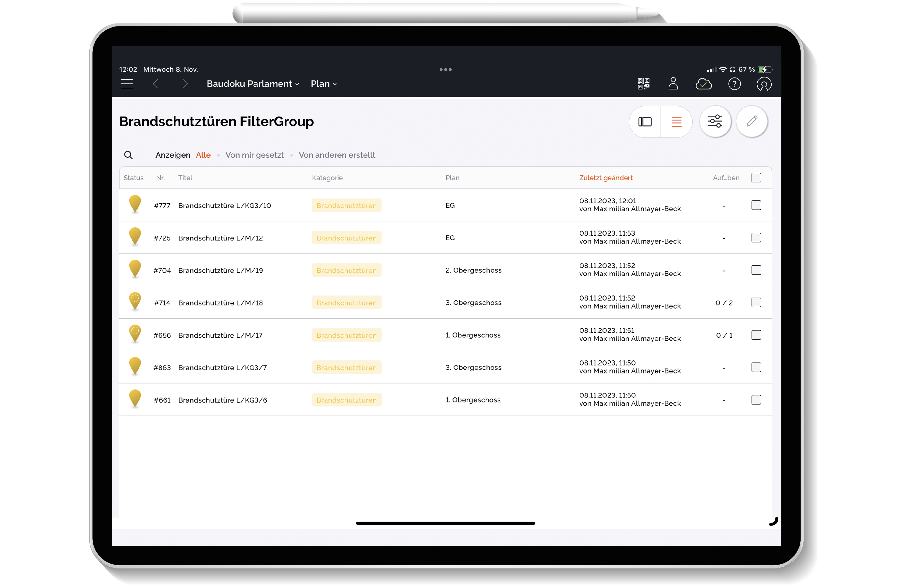The width and height of the screenshot is (907, 588).
Task: Sort by Zuletzt geändert column
Action: [606, 178]
